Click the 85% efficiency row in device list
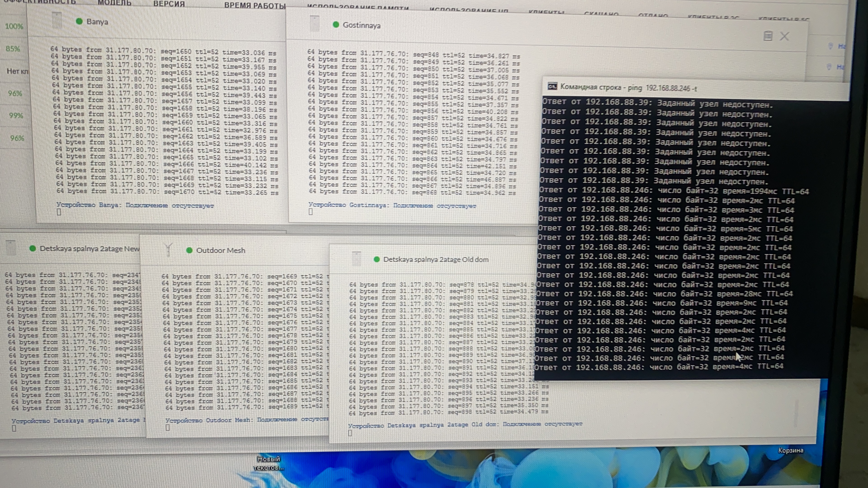868x488 pixels. (13, 49)
